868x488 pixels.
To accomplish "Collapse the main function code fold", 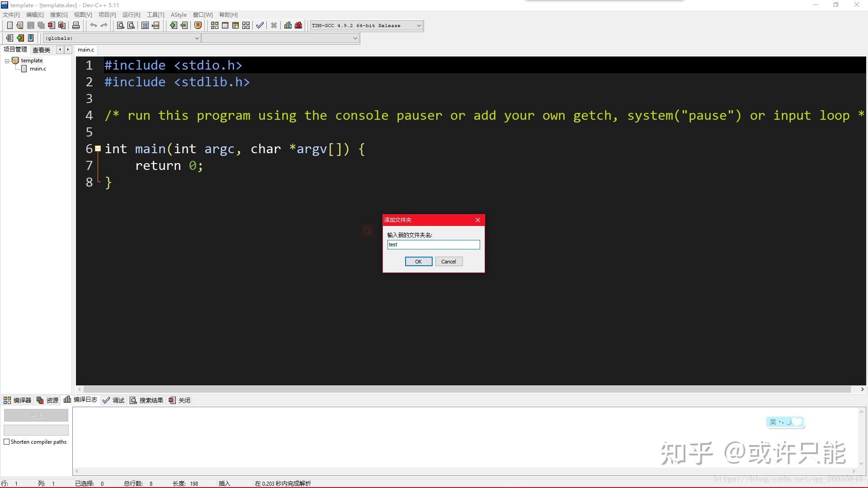I will (97, 148).
